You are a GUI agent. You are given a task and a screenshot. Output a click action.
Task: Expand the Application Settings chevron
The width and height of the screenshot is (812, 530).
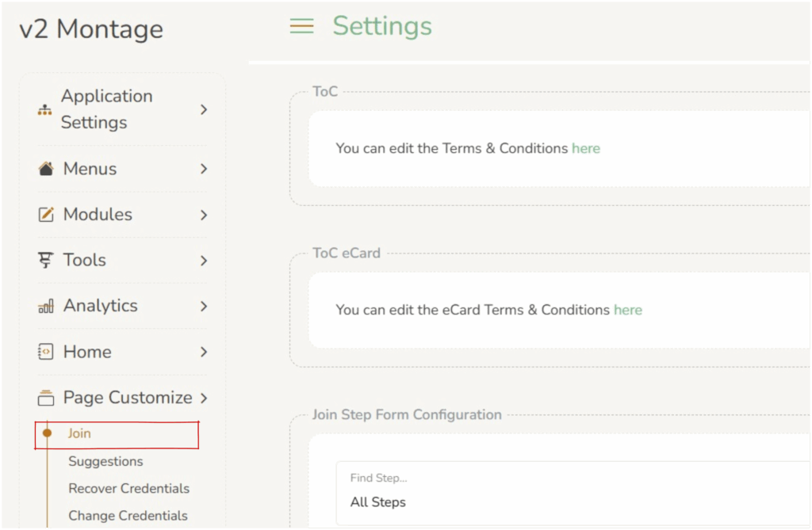(x=204, y=109)
